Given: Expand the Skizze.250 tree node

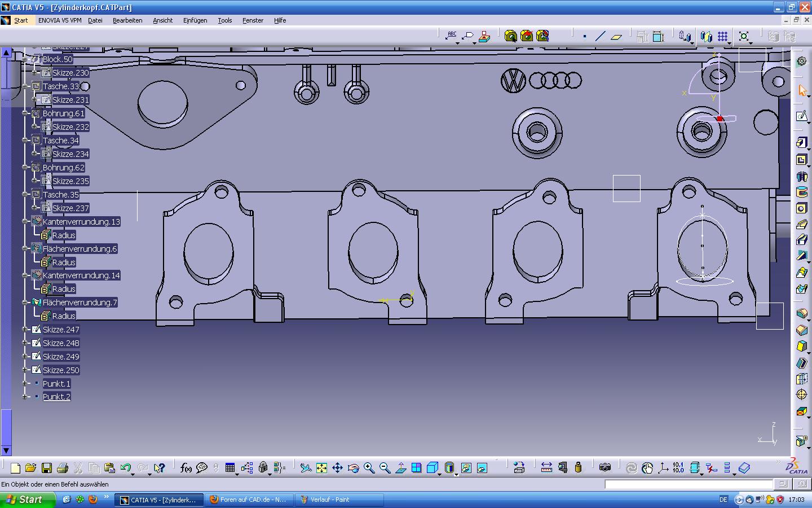Looking at the screenshot, I should tap(25, 370).
